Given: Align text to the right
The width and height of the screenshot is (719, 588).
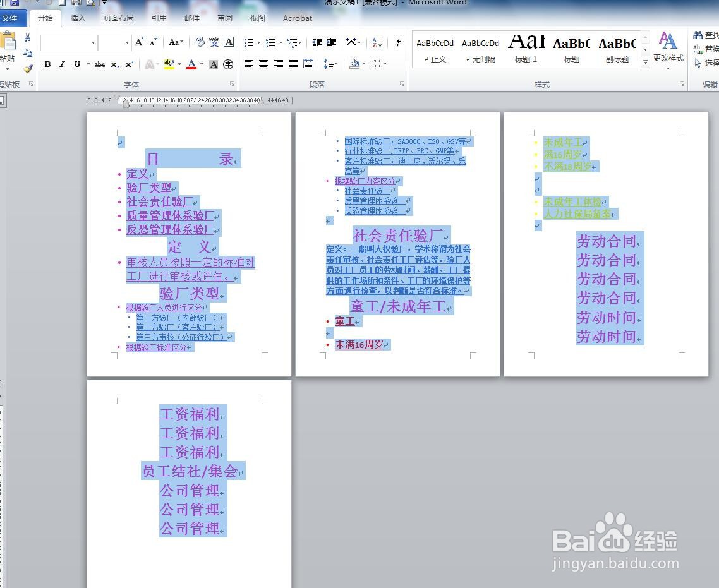Looking at the screenshot, I should [x=279, y=64].
